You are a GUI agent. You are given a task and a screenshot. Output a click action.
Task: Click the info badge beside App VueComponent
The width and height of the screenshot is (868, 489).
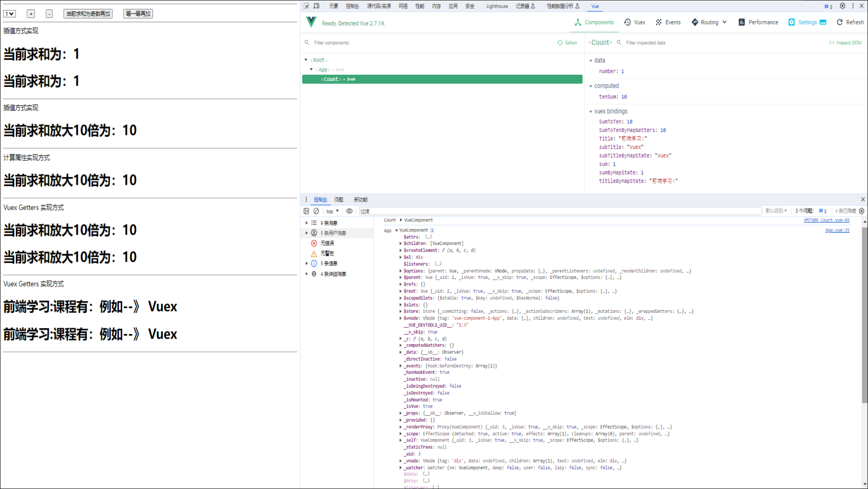432,230
